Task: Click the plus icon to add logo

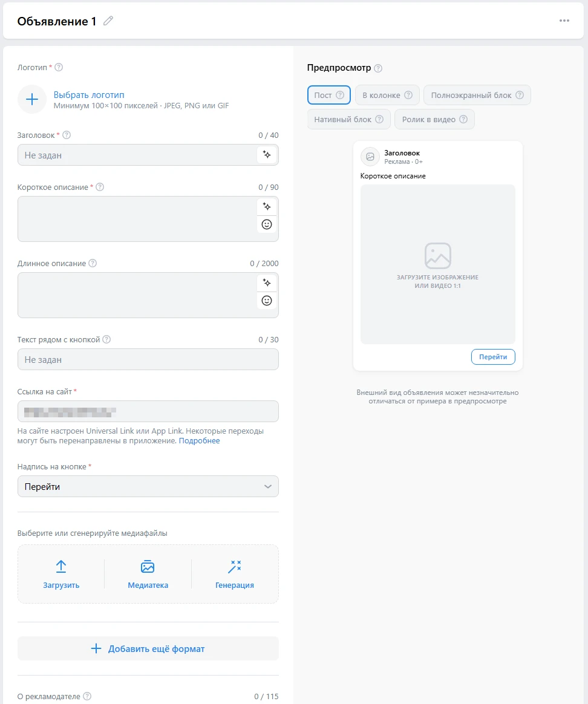Action: pyautogui.click(x=32, y=100)
